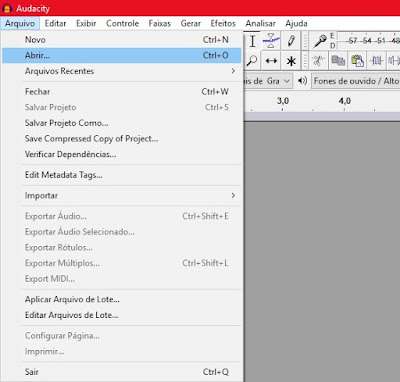Open the Fones de ouvido playback device dropdown
Viewport: 400px width, 382px height.
click(356, 81)
